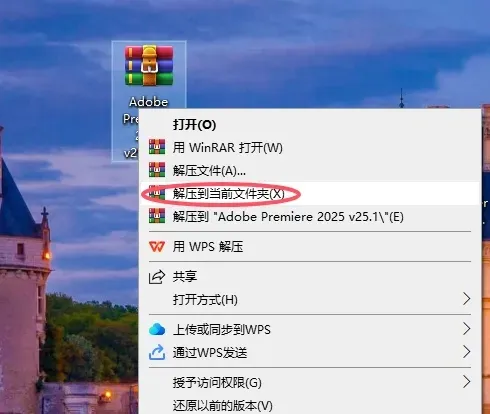Click the WinRAR icon beside 用 WinRAR 打开(W)
This screenshot has width=490, height=414.
(x=157, y=147)
